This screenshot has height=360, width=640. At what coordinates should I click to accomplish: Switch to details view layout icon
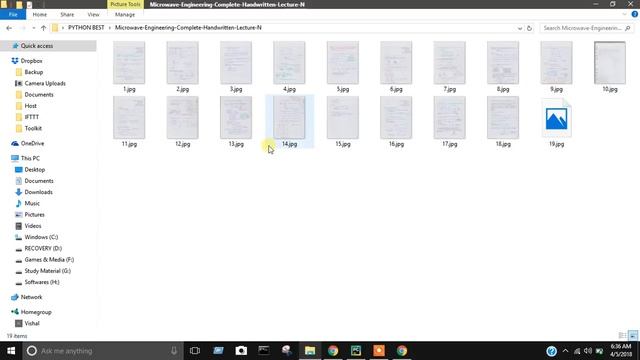pyautogui.click(x=622, y=336)
